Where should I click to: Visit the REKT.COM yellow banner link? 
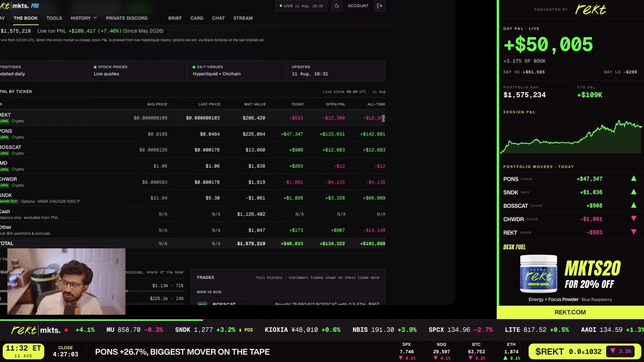(x=570, y=312)
